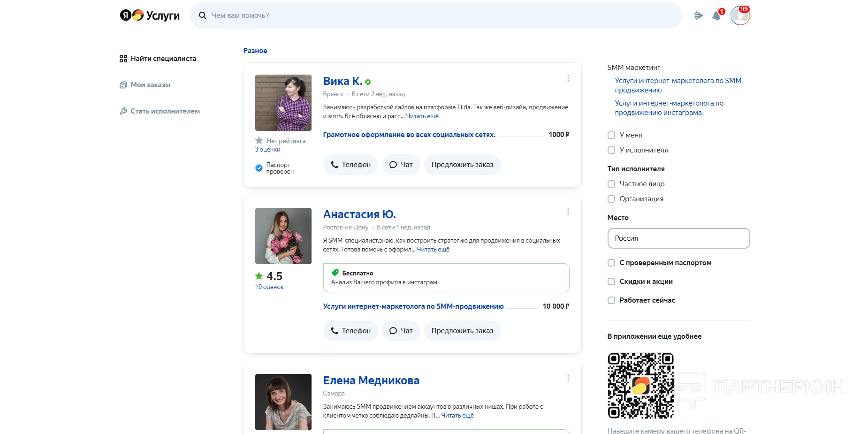Open three-dot menu on Вика К. card
The image size is (868, 434).
[x=568, y=78]
